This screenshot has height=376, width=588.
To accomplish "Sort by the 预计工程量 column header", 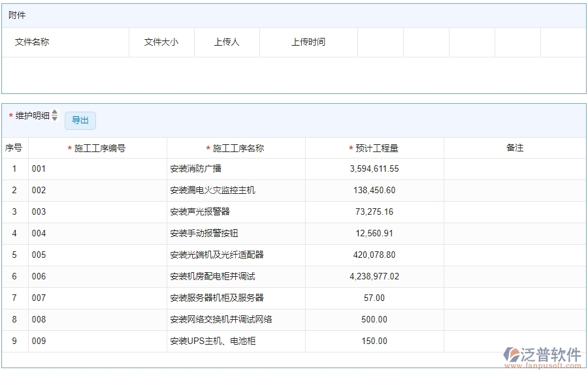I will (x=374, y=148).
